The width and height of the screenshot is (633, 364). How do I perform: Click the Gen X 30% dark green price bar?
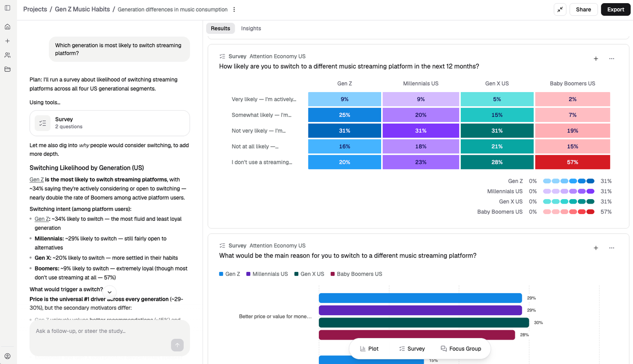click(x=424, y=322)
